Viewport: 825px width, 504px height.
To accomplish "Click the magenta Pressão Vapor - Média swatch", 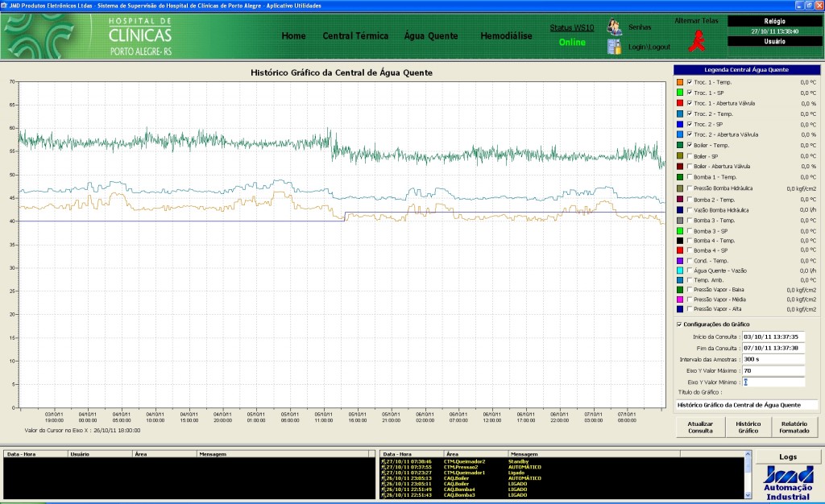I will (680, 300).
